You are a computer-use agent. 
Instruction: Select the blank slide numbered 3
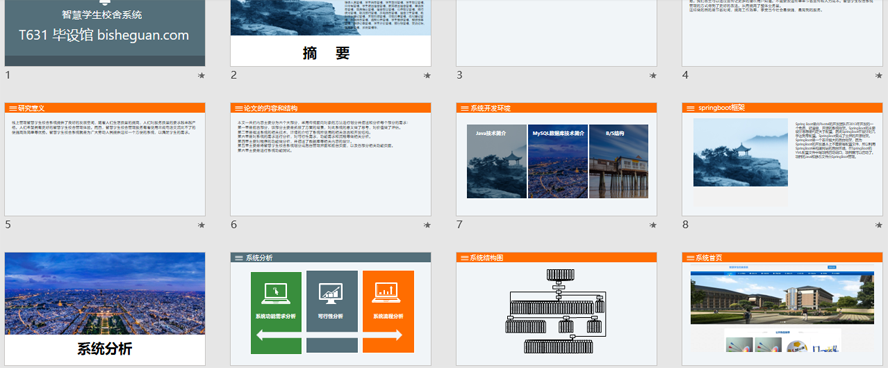pos(557,33)
